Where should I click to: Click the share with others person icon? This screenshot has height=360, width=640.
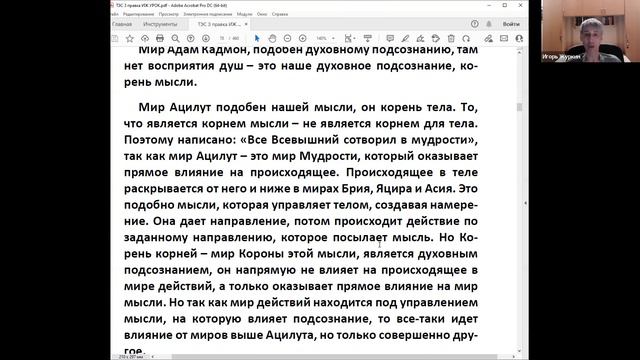tap(519, 38)
